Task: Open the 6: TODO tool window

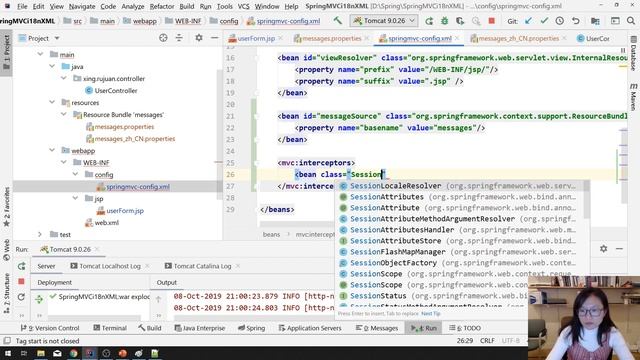Action: tap(465, 328)
